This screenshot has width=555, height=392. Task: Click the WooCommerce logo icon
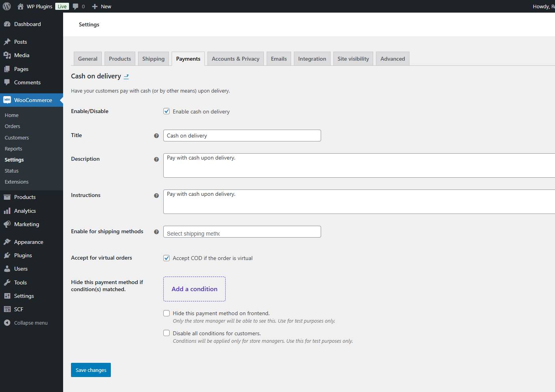click(7, 100)
